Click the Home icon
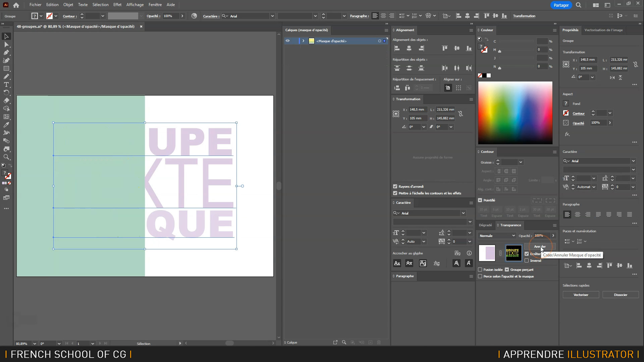This screenshot has height=362, width=644. coord(16,5)
